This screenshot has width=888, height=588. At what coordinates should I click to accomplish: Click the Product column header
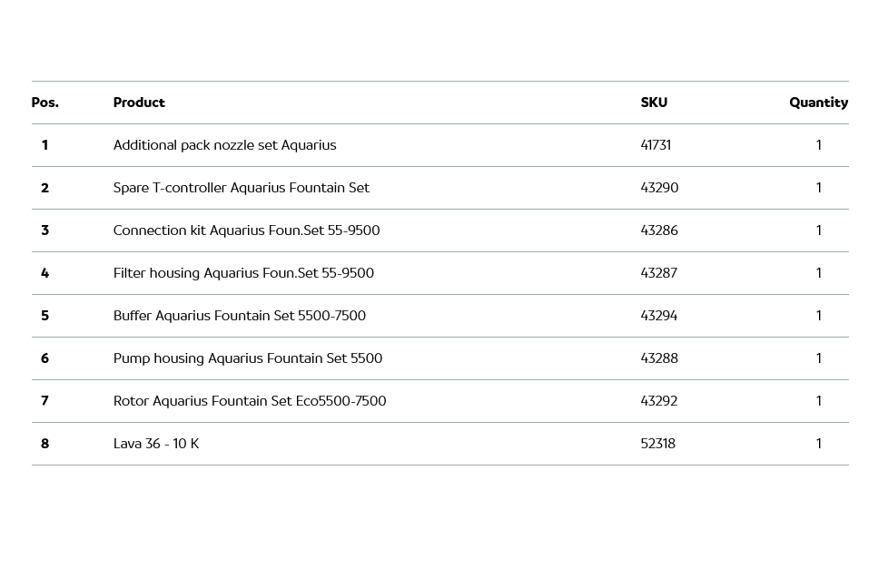click(x=139, y=103)
